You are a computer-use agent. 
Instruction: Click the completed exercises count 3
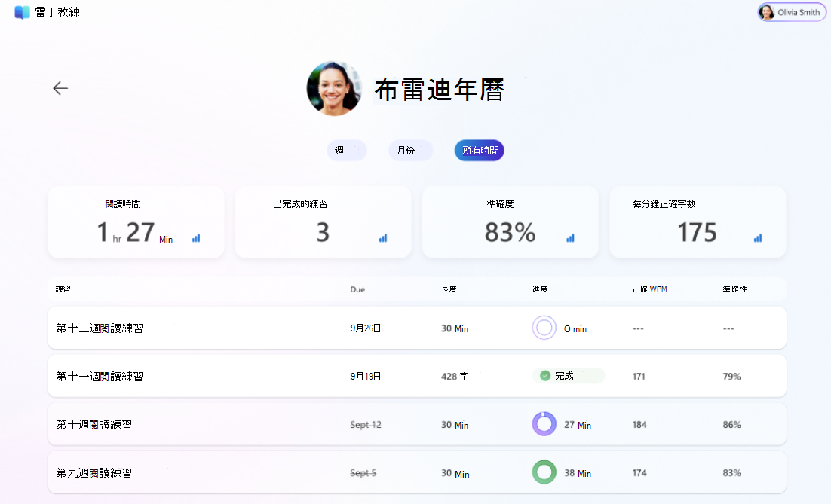click(323, 232)
